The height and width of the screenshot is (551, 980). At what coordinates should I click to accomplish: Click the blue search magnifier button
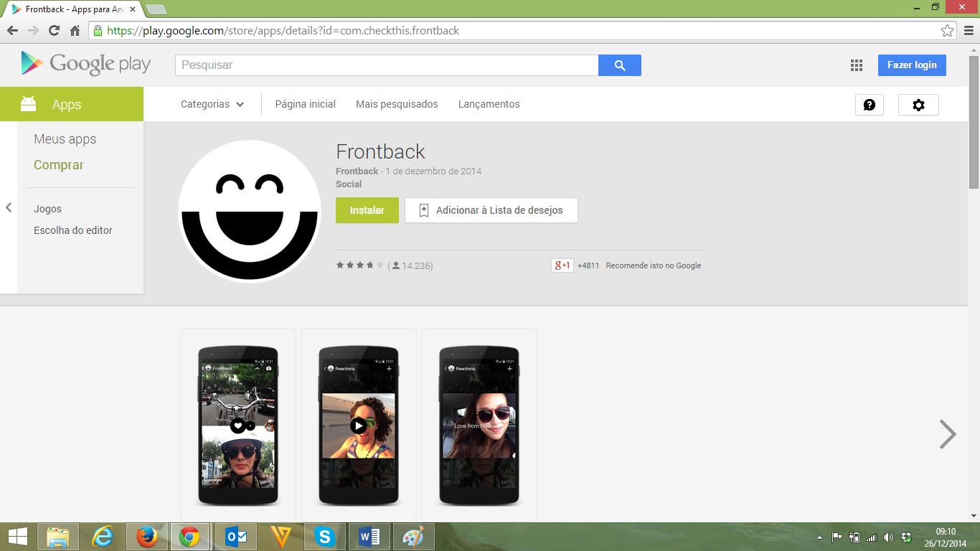pyautogui.click(x=620, y=65)
